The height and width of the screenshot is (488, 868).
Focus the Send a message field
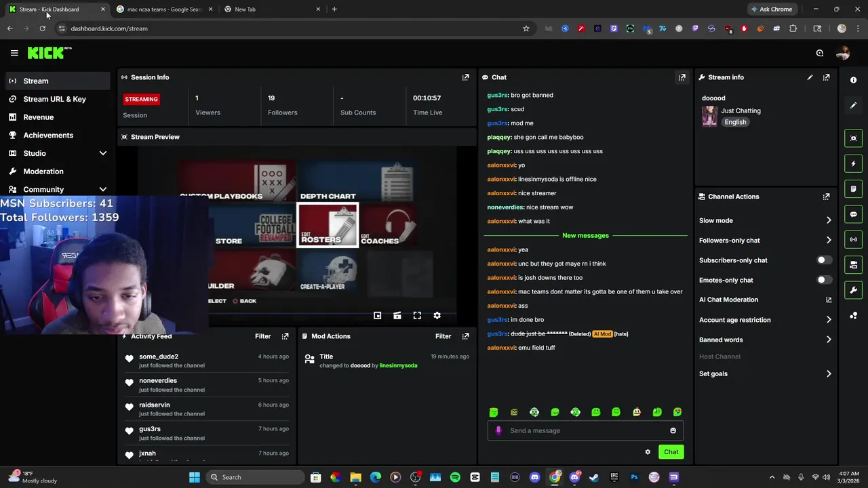[585, 430]
